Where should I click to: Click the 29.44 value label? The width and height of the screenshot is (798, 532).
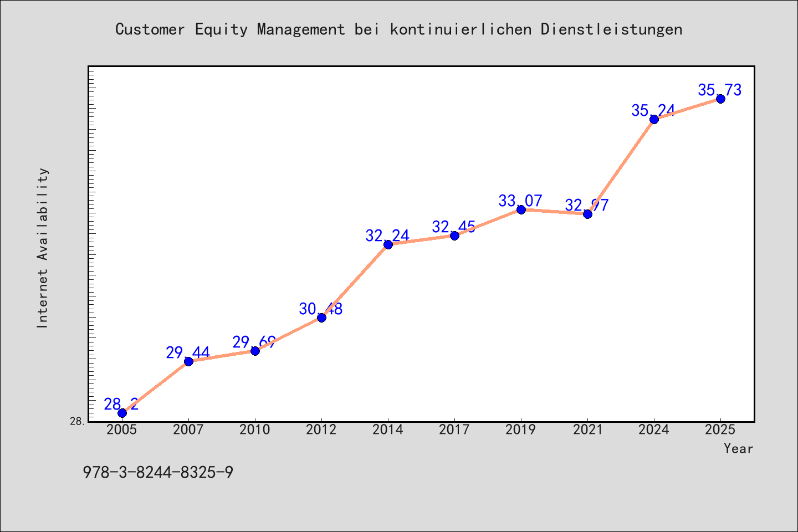tap(188, 352)
